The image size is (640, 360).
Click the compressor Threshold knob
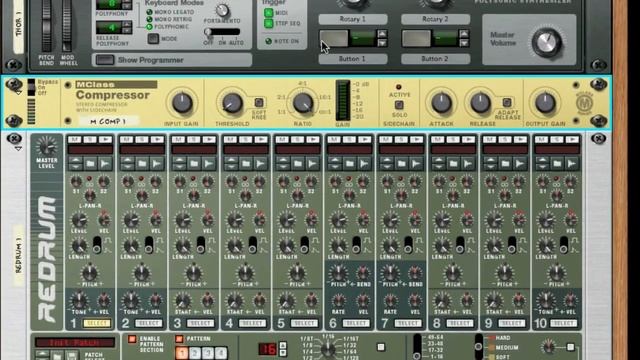pyautogui.click(x=232, y=103)
